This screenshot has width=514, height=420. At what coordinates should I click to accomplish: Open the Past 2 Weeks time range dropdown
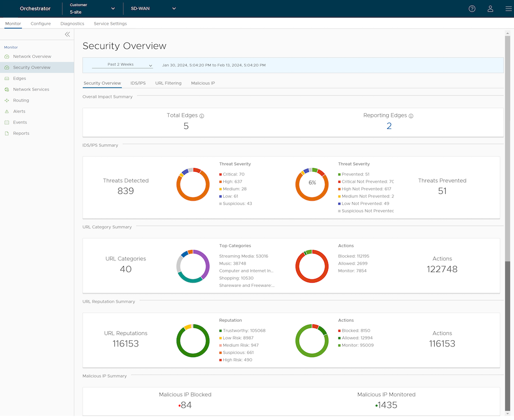122,65
